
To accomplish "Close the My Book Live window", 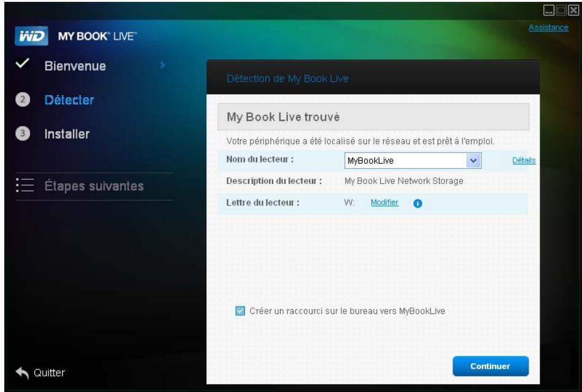I will [x=573, y=10].
